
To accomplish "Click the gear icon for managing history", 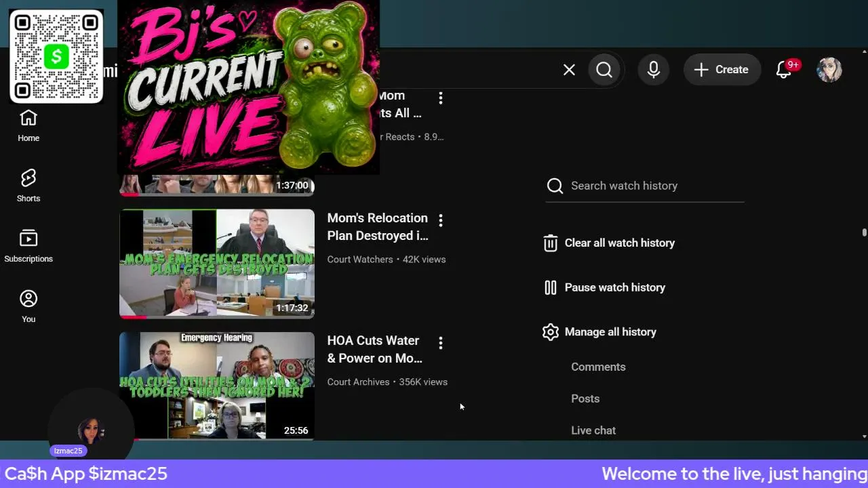I will 551,332.
